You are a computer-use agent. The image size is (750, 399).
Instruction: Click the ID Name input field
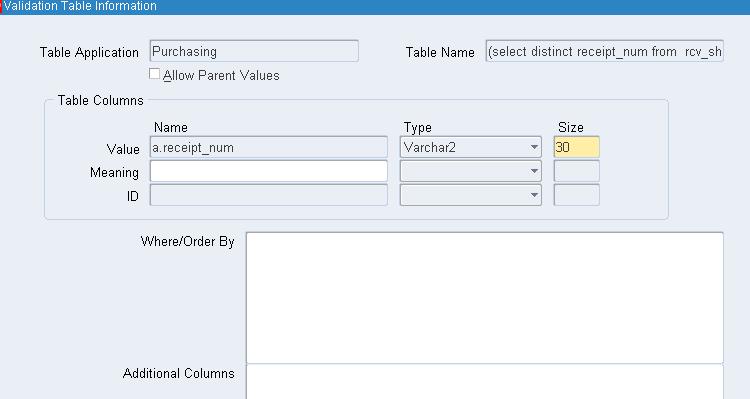click(269, 195)
